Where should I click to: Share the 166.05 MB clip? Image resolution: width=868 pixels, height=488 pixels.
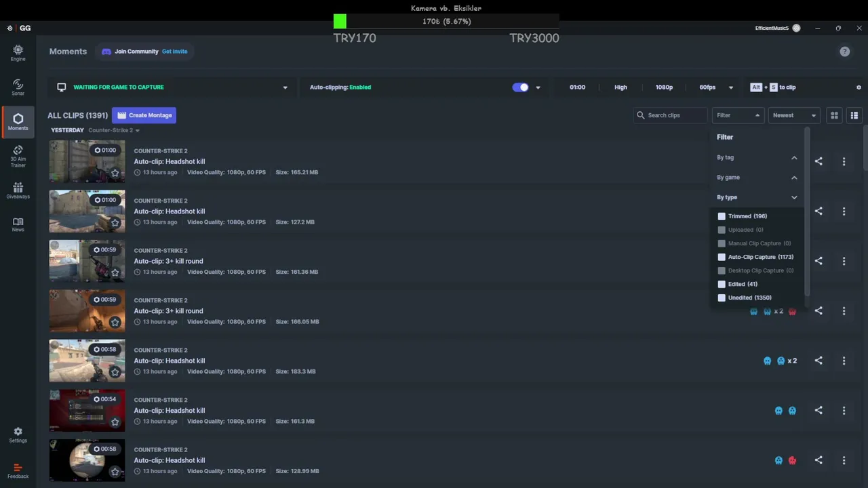[818, 310]
